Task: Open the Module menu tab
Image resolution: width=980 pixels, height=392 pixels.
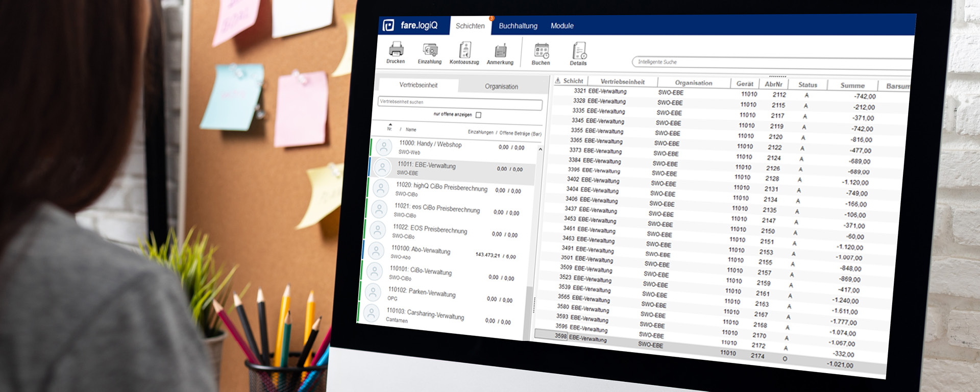Action: 562,26
